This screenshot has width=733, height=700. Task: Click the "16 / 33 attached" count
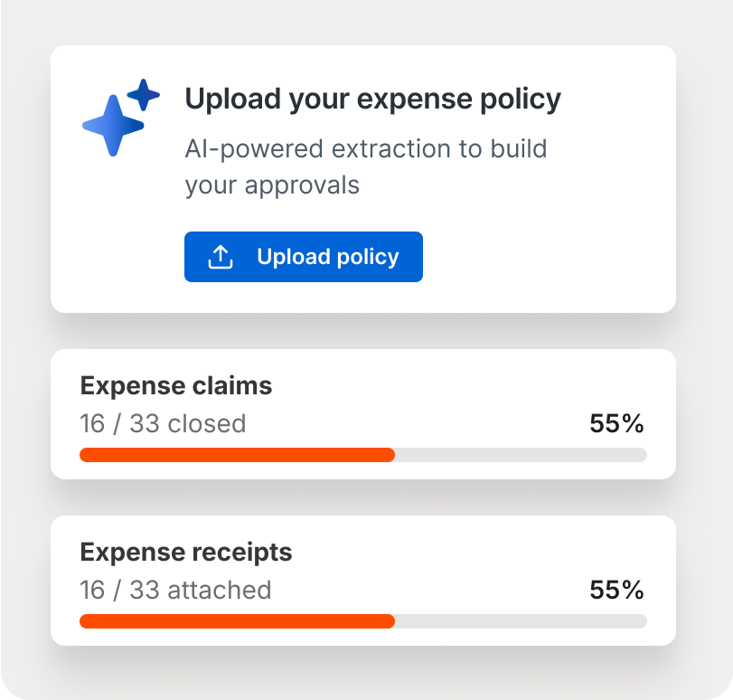(175, 590)
